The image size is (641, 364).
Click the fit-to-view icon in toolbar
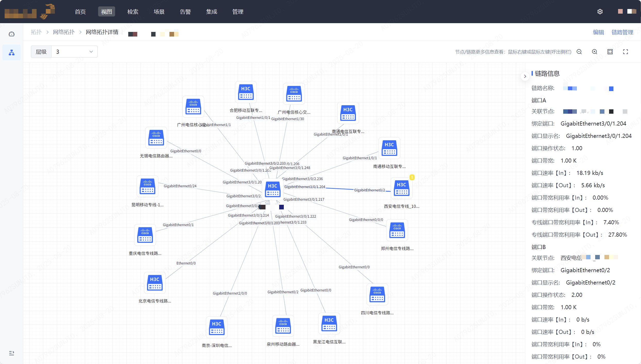click(610, 52)
